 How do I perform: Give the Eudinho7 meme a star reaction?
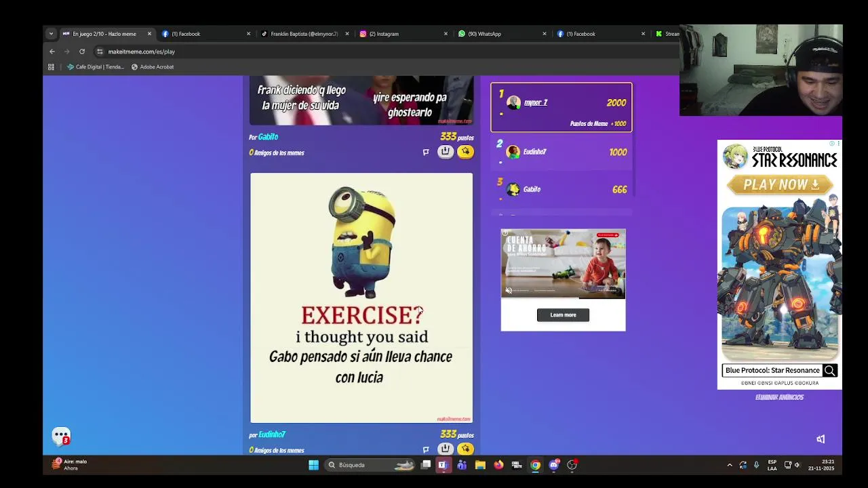click(x=465, y=449)
